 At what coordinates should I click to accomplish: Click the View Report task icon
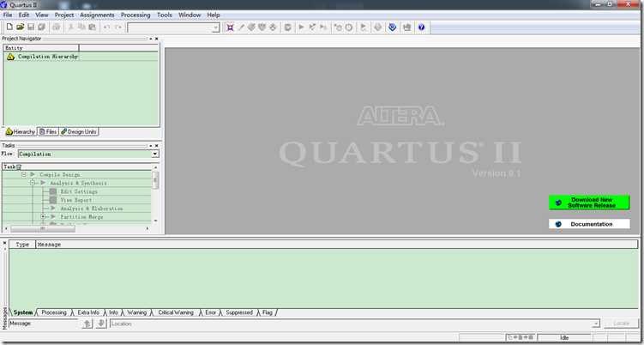pos(53,200)
